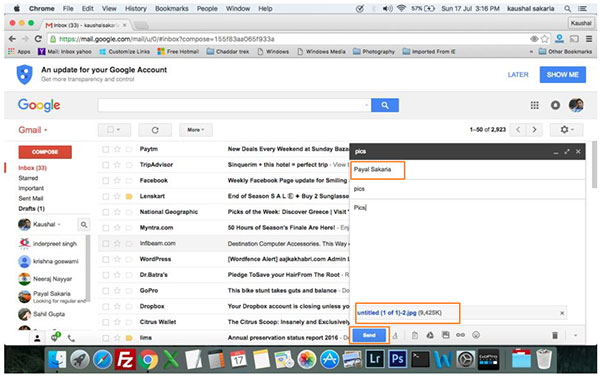This screenshot has width=600, height=377.
Task: Reload the page in Chrome
Action: [38, 39]
